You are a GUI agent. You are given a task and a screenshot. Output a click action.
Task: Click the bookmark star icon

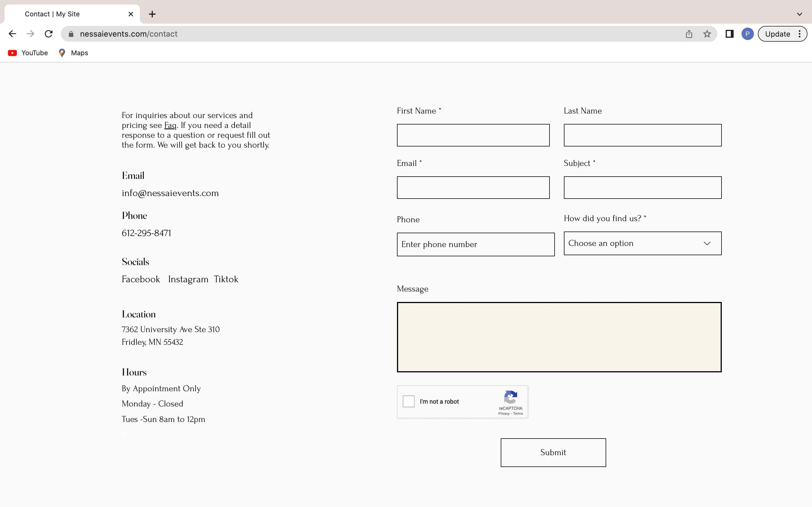pyautogui.click(x=708, y=34)
